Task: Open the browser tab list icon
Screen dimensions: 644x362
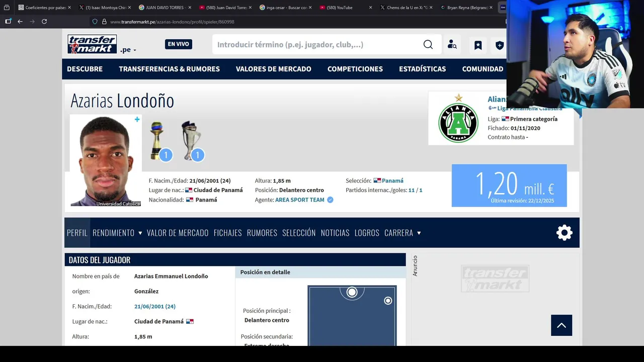Action: click(7, 8)
